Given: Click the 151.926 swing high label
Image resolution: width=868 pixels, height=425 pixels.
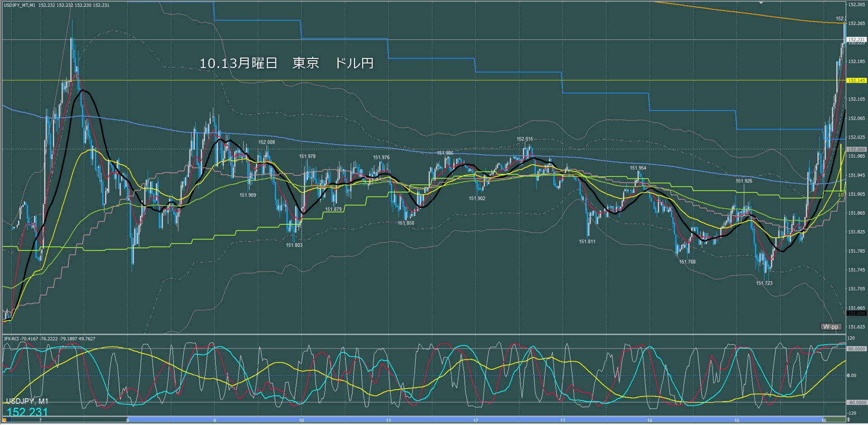Looking at the screenshot, I should [743, 181].
